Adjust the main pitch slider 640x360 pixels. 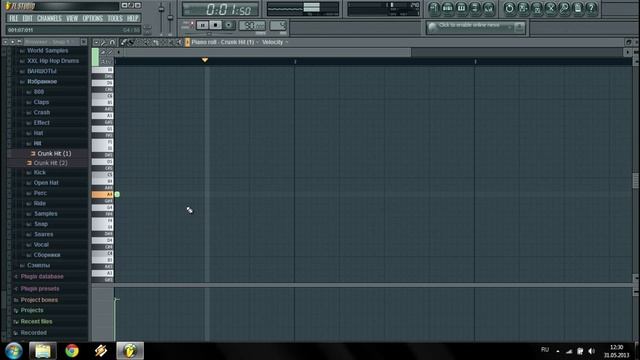(170, 18)
